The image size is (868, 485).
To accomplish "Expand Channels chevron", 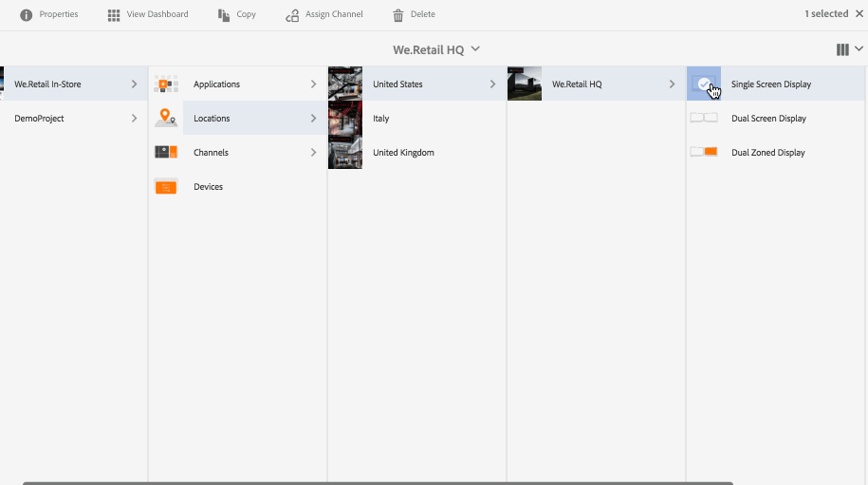I will [x=313, y=152].
